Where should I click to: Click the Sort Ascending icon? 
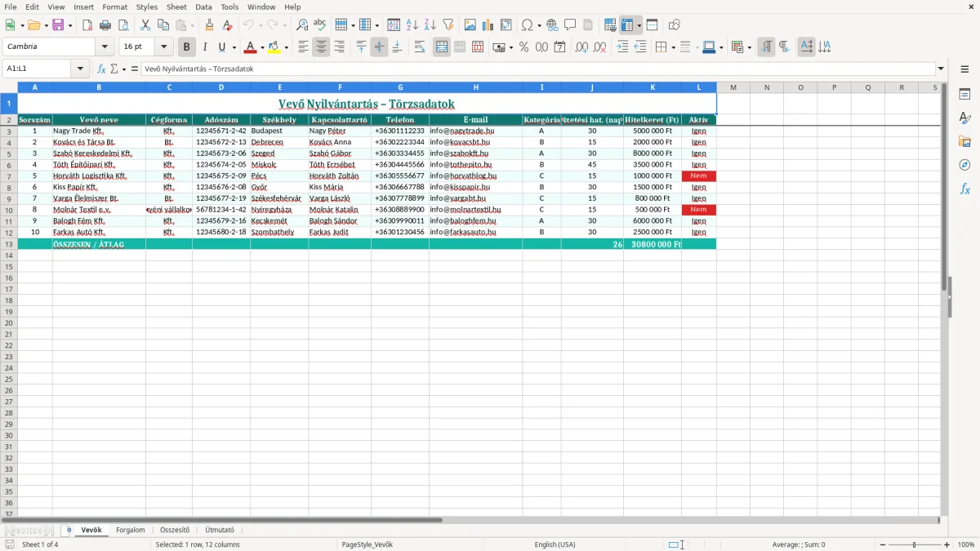[412, 25]
